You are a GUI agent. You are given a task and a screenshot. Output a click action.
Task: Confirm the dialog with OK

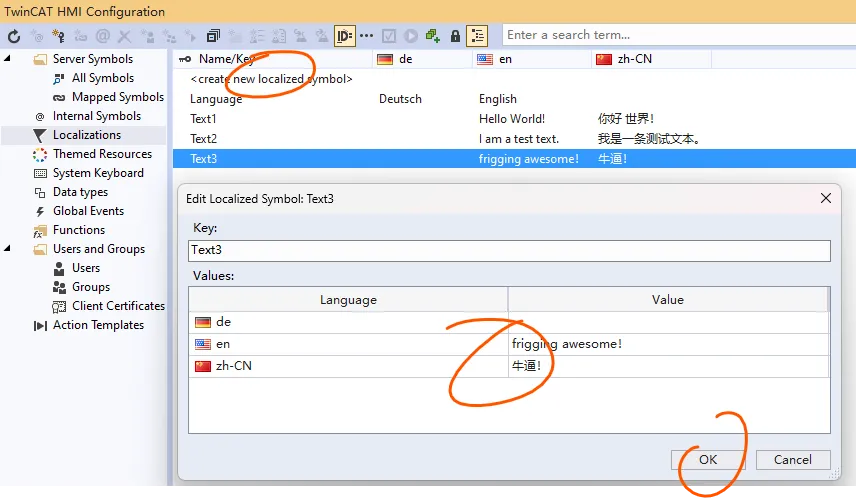pyautogui.click(x=708, y=460)
